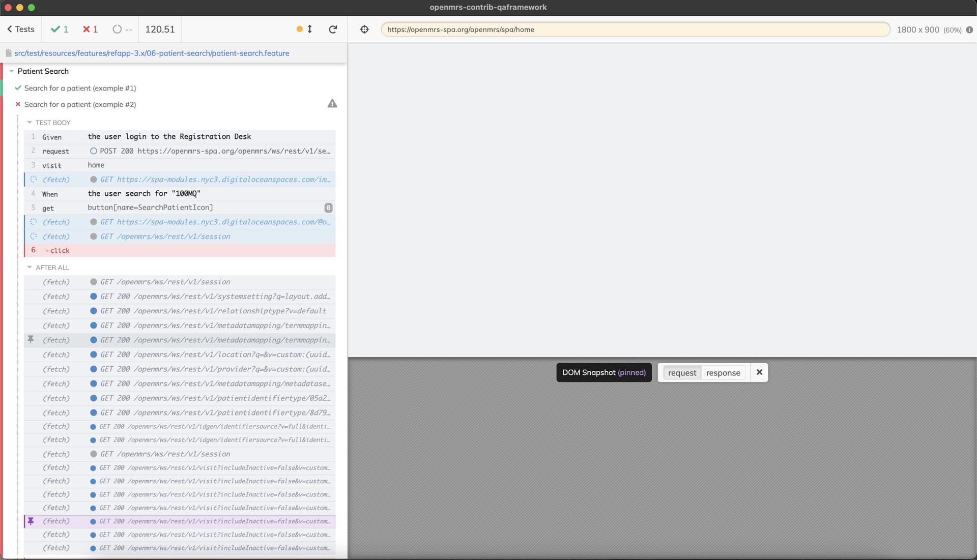Select fetch GET 200 patientidentifiertype/05a2 row

point(180,398)
